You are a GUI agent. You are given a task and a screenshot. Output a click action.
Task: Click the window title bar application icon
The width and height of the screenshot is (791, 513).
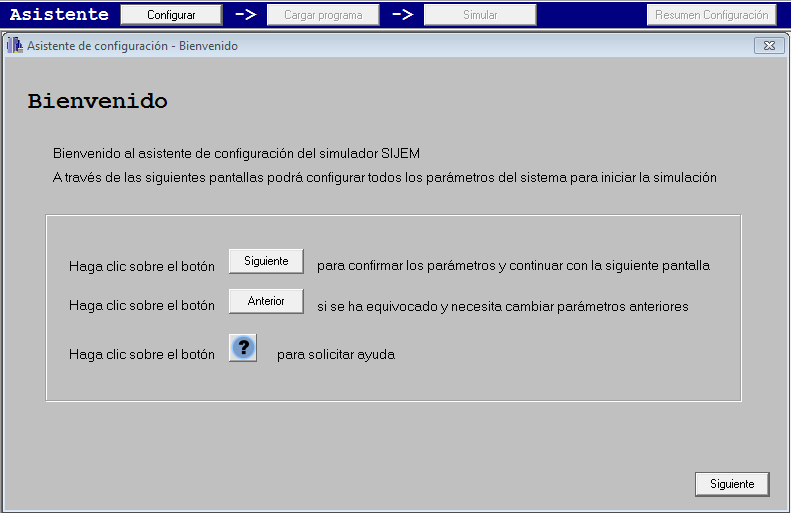(15, 45)
